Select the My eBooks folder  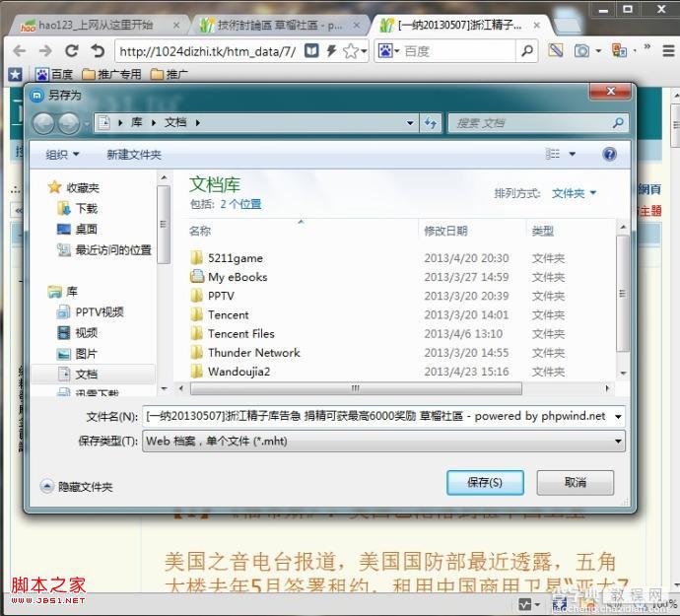click(229, 277)
